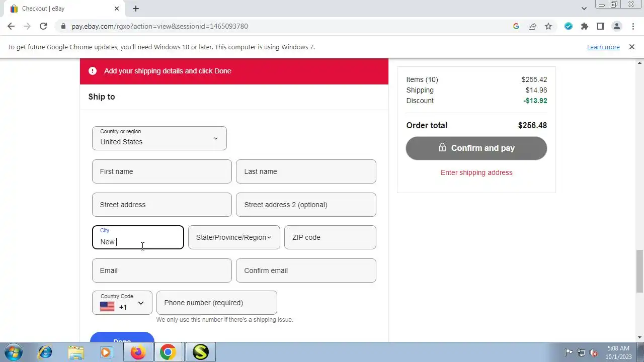
Task: Click the blue Done button
Action: click(122, 337)
